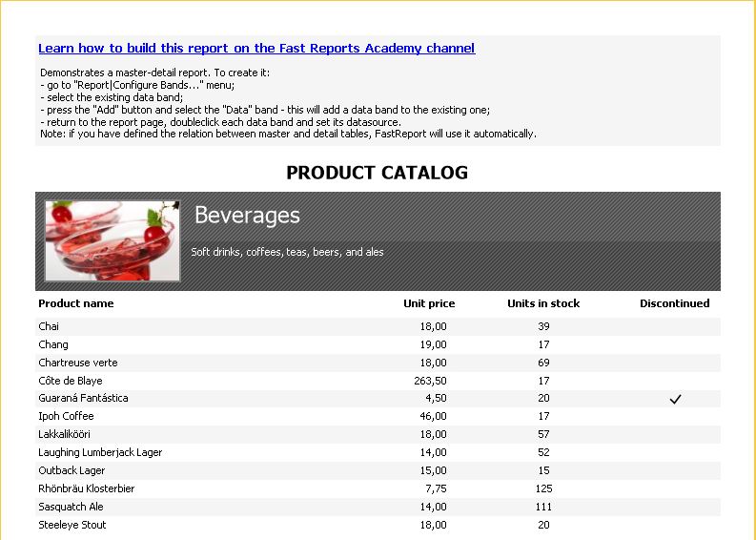756x540 pixels.
Task: Select the Product name column header
Action: (x=76, y=303)
